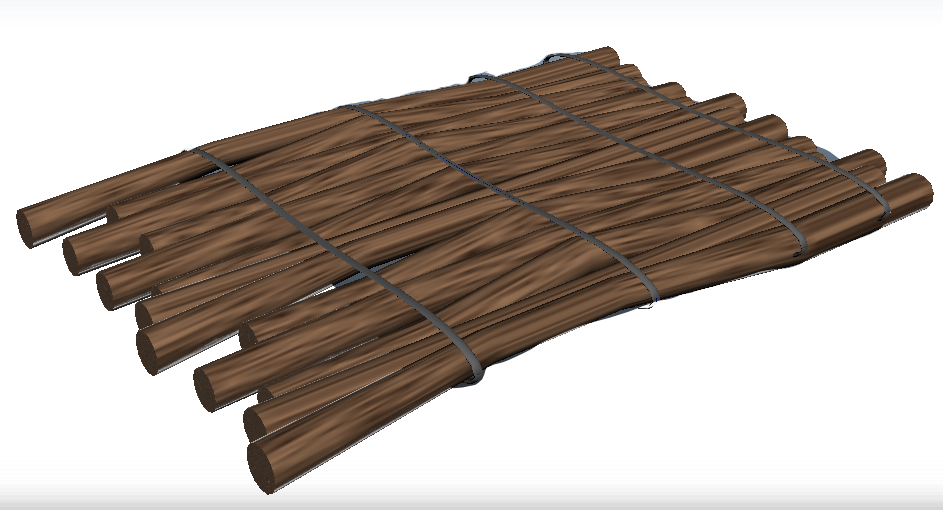Click the cut end of the second log from the front
Viewport: 943px width, 510px height.
coord(260,418)
